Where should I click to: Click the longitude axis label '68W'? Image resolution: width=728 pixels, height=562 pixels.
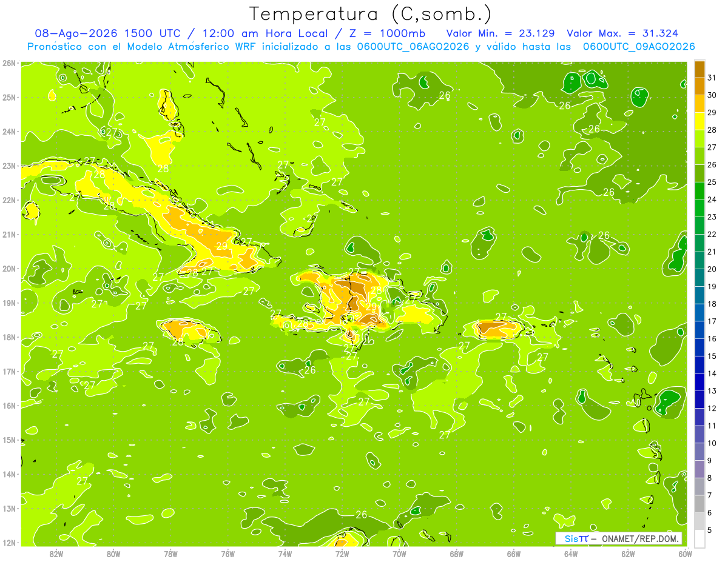457,554
